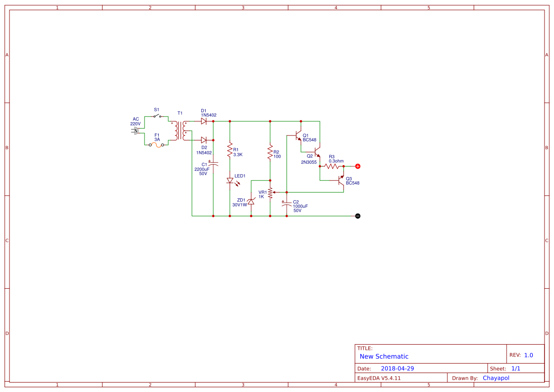Click the '1N5402' label under D2
The width and height of the screenshot is (554, 392).
pyautogui.click(x=204, y=153)
